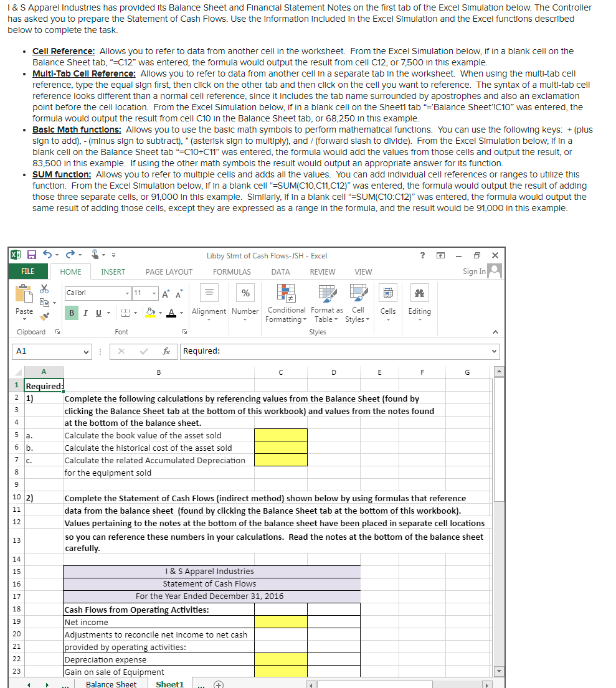Click the Format Painter brush icon
The image size is (616, 688).
click(44, 316)
